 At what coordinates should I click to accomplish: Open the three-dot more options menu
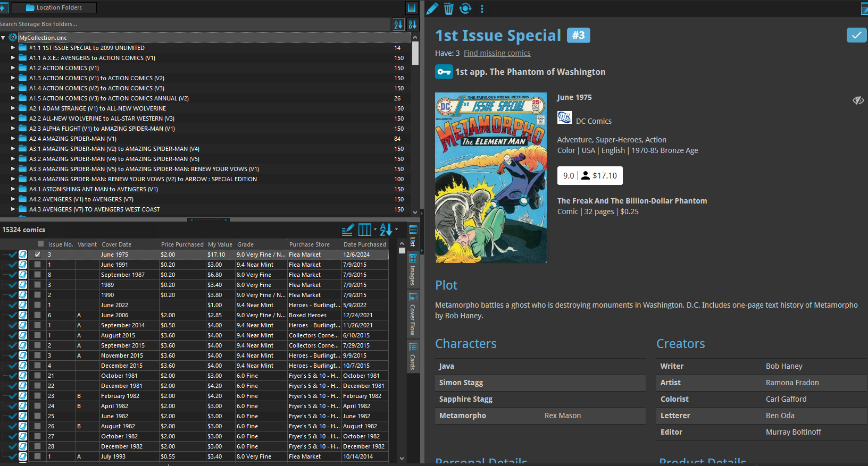click(x=482, y=9)
